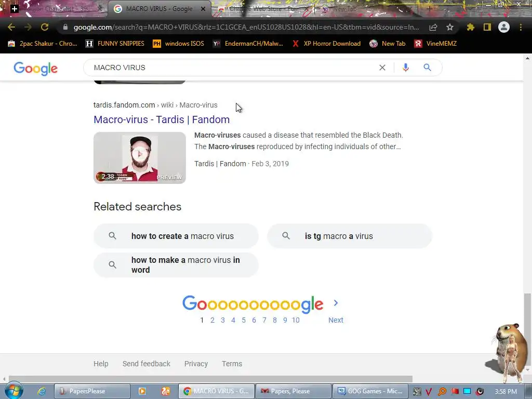
Task: Open the VineMEMZ bookmark
Action: tap(436, 44)
